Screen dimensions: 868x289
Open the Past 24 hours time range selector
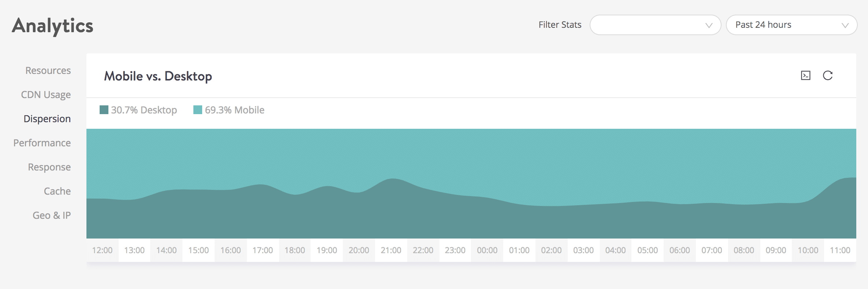pyautogui.click(x=791, y=25)
